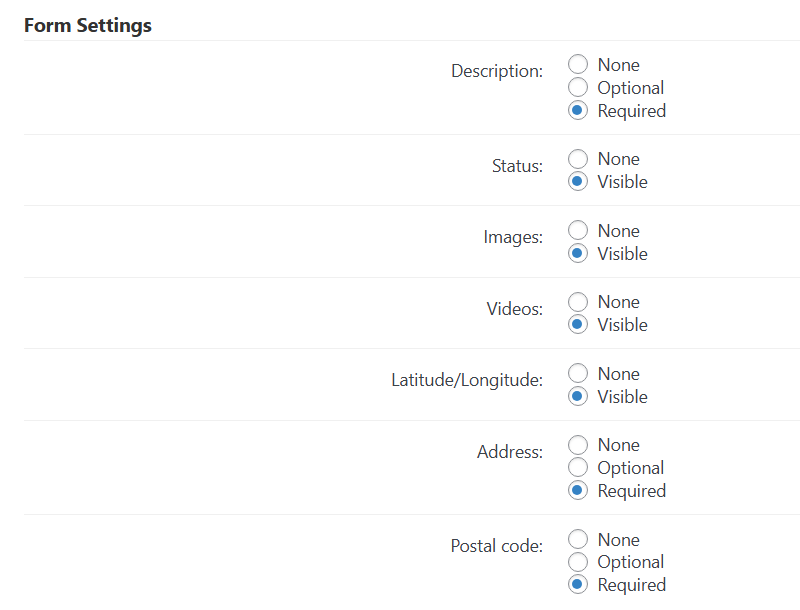Set Images to Visible

[x=578, y=253]
